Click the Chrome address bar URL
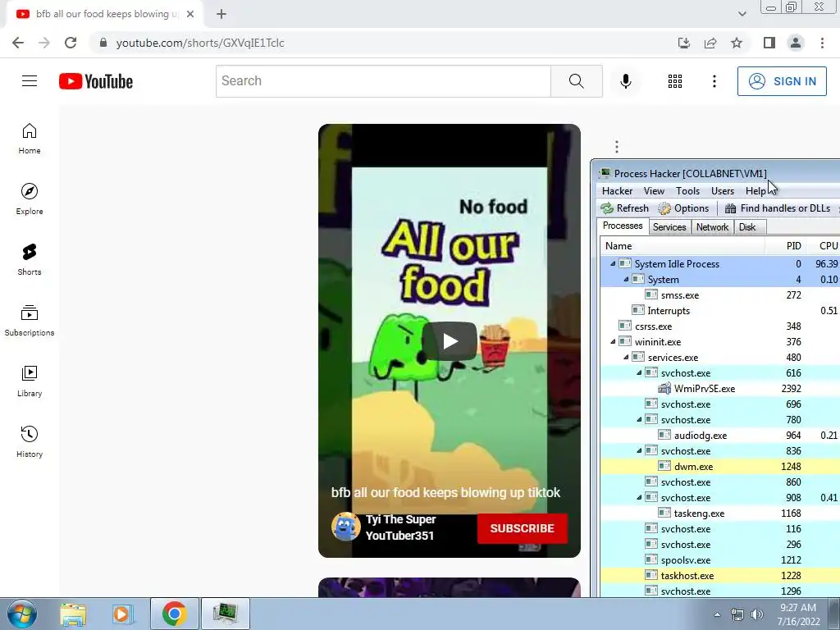This screenshot has width=840, height=630. 200,43
